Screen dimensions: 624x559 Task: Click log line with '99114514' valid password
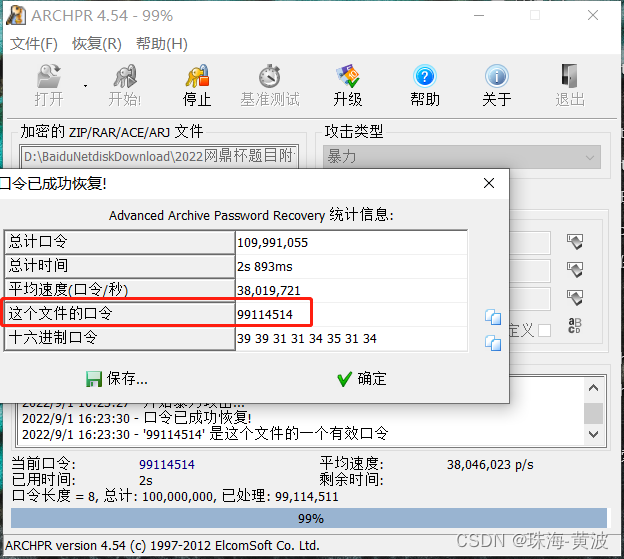205,433
